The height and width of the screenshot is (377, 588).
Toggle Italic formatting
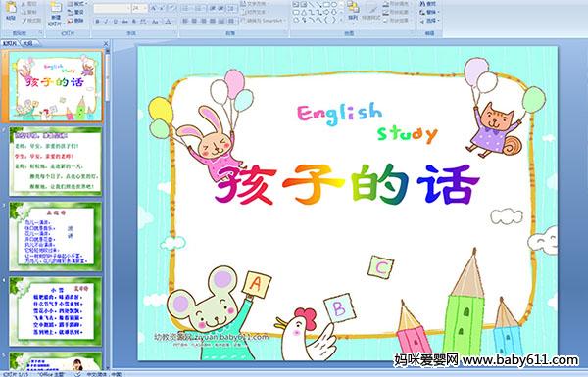tap(106, 22)
